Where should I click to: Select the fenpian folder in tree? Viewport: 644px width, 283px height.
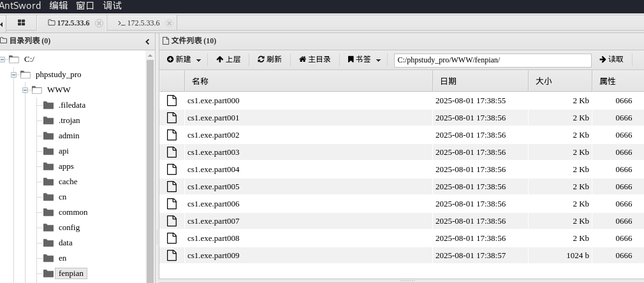(71, 273)
